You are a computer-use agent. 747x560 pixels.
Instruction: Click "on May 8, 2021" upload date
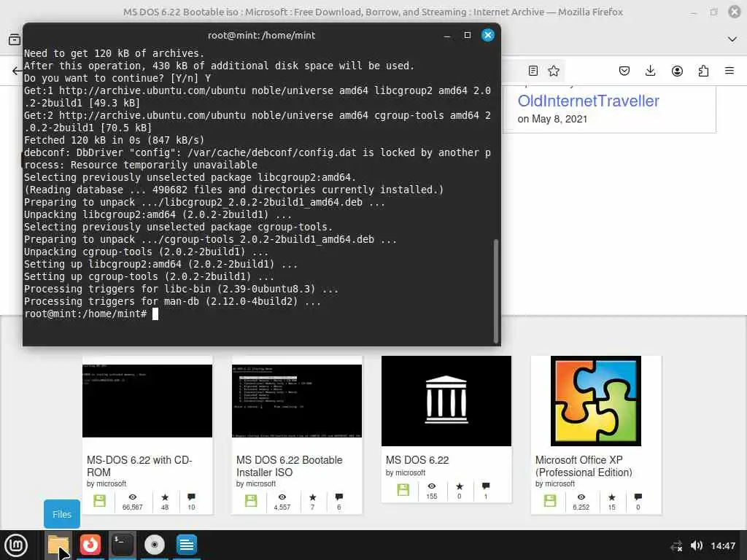coord(552,119)
